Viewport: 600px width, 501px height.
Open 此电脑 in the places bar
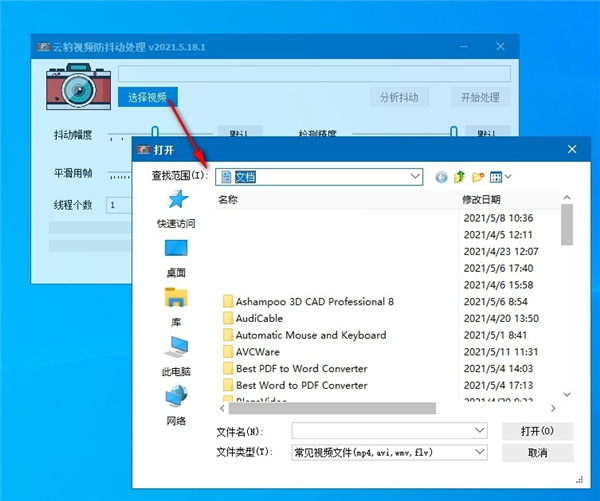pyautogui.click(x=176, y=357)
